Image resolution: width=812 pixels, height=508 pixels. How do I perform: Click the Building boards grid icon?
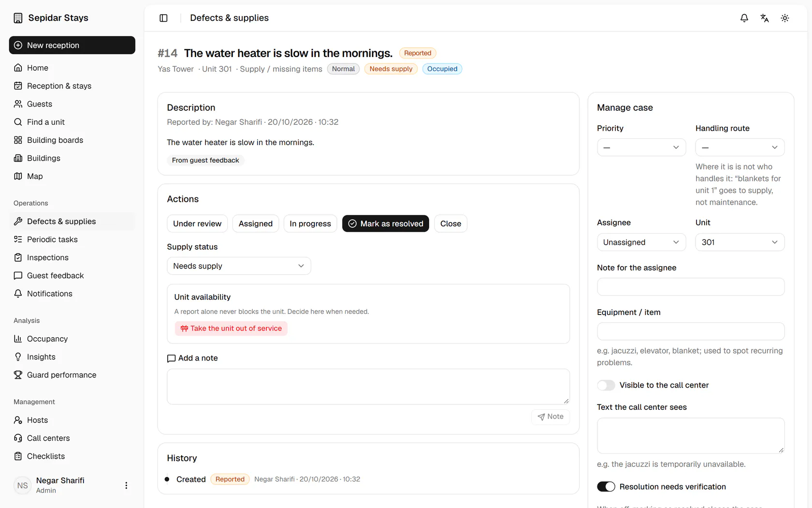pos(18,140)
